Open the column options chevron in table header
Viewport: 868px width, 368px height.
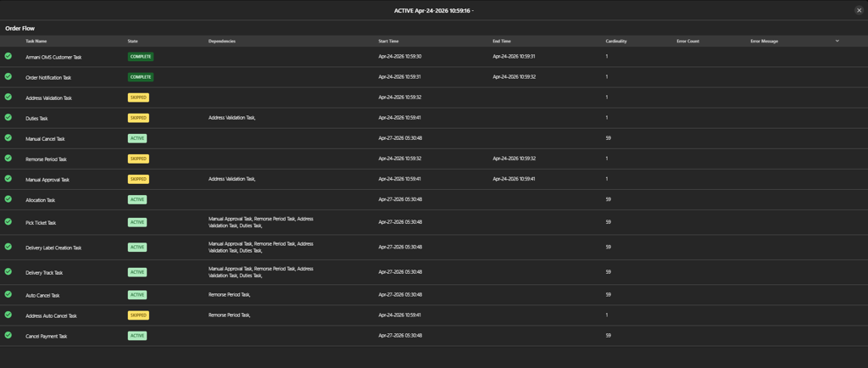pos(837,41)
